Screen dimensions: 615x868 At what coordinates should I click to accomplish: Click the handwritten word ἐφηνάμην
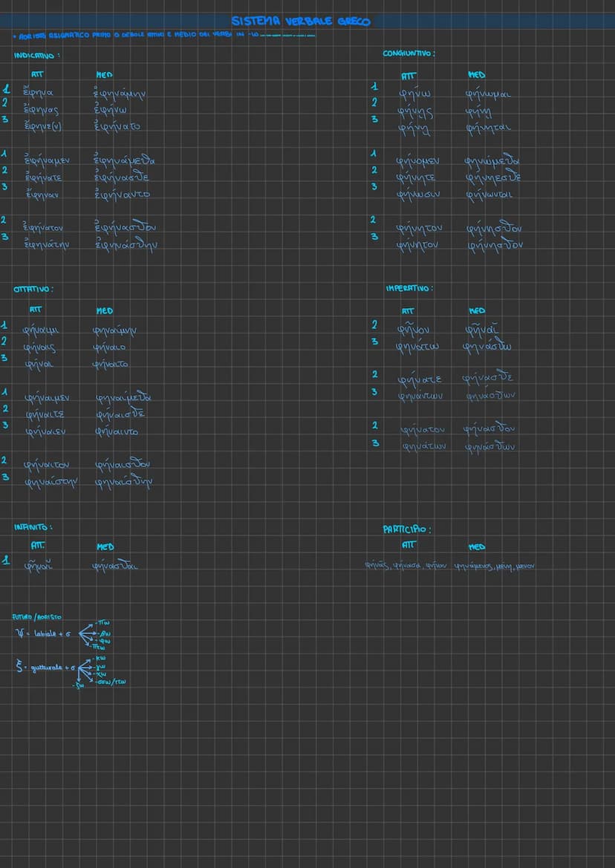(120, 94)
